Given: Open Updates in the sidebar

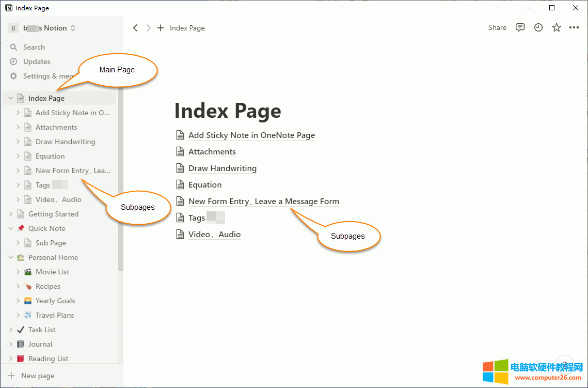Looking at the screenshot, I should [36, 61].
